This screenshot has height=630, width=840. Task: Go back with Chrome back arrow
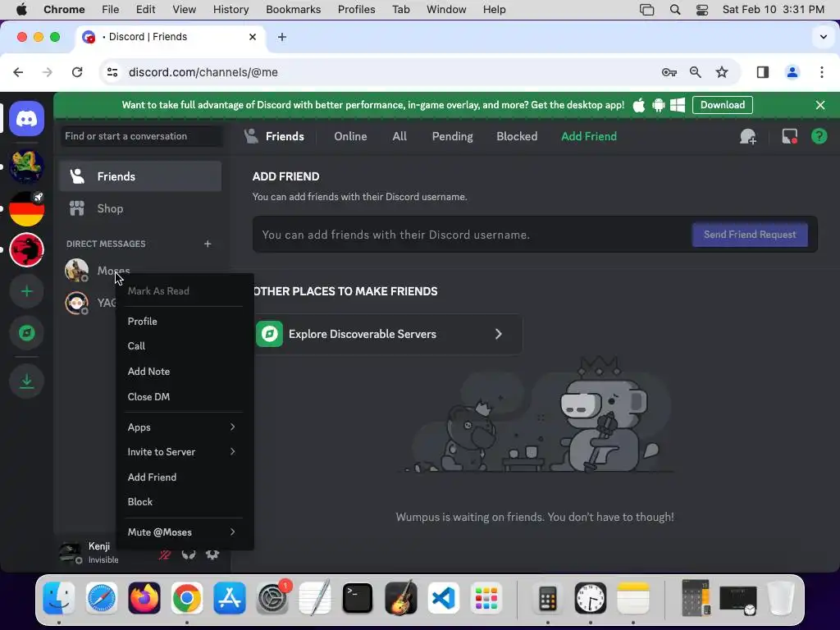18,72
